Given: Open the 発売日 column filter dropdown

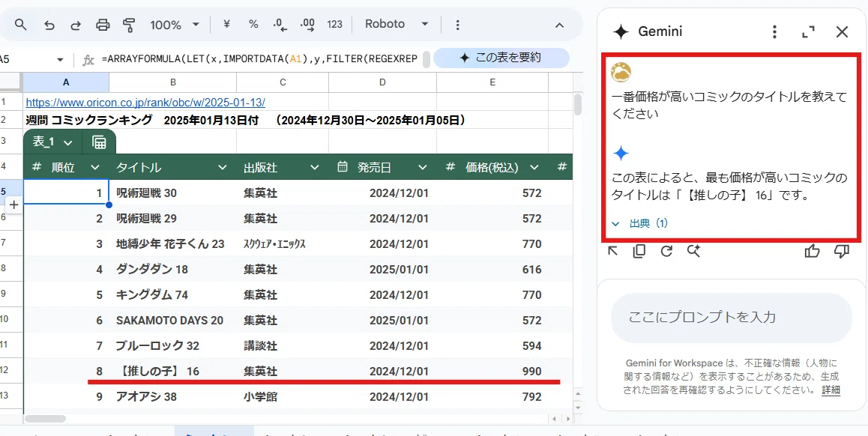Looking at the screenshot, I should pos(422,167).
